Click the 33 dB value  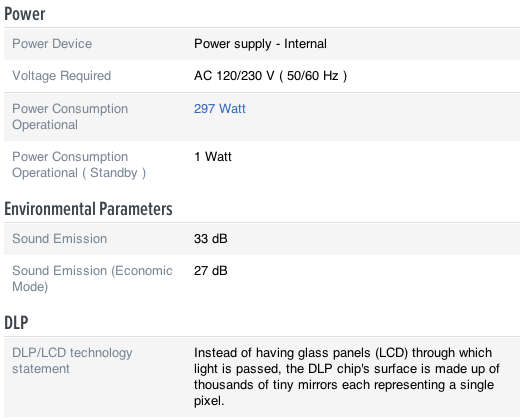pyautogui.click(x=211, y=239)
